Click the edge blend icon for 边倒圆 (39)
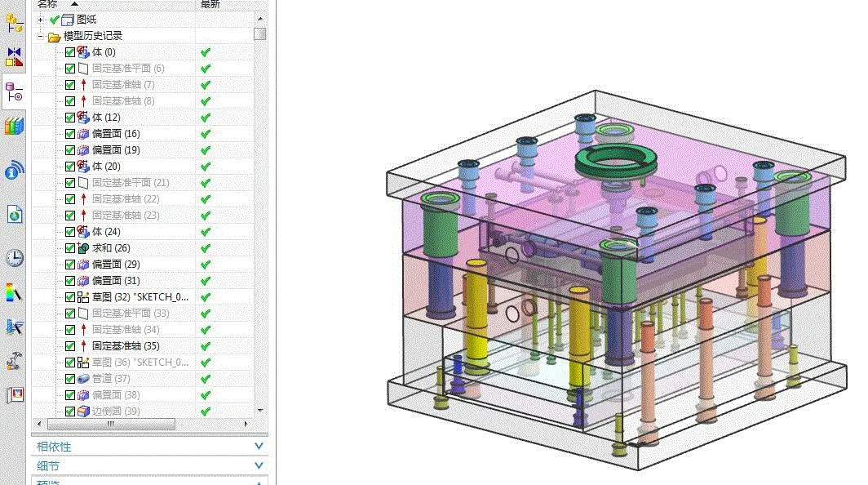 [83, 412]
